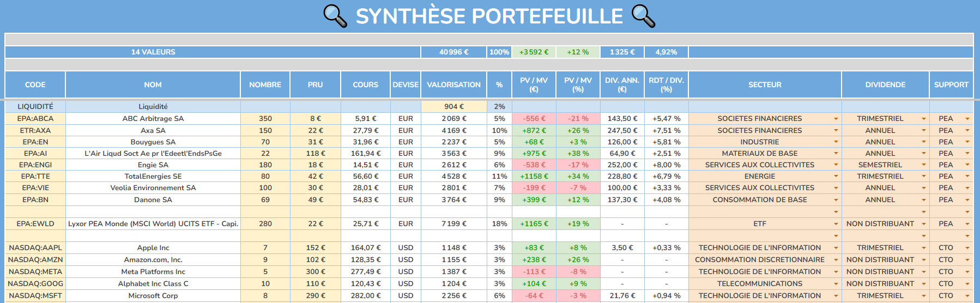This screenshot has width=980, height=303.
Task: Select yield cell +8,00 % for Engie
Action: (x=666, y=165)
